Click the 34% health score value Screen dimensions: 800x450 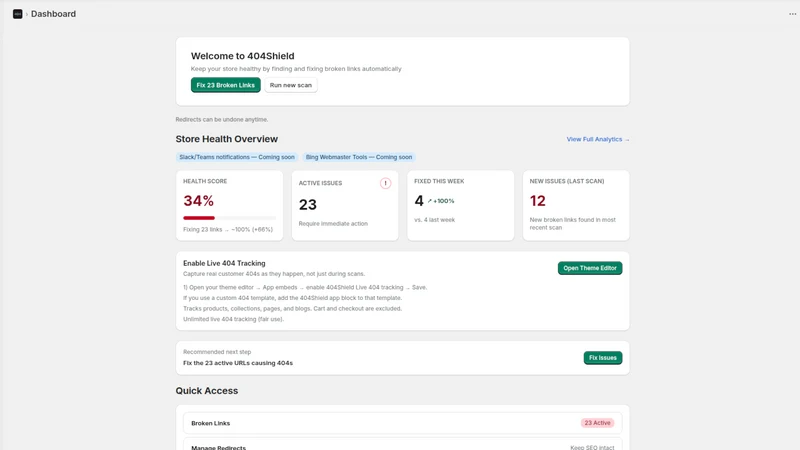pos(198,201)
